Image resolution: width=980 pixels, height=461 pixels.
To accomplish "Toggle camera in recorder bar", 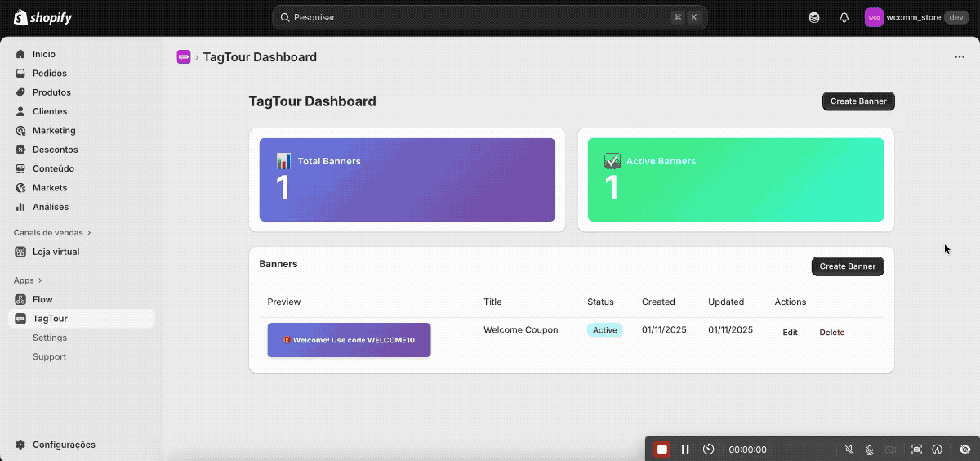I will click(891, 450).
